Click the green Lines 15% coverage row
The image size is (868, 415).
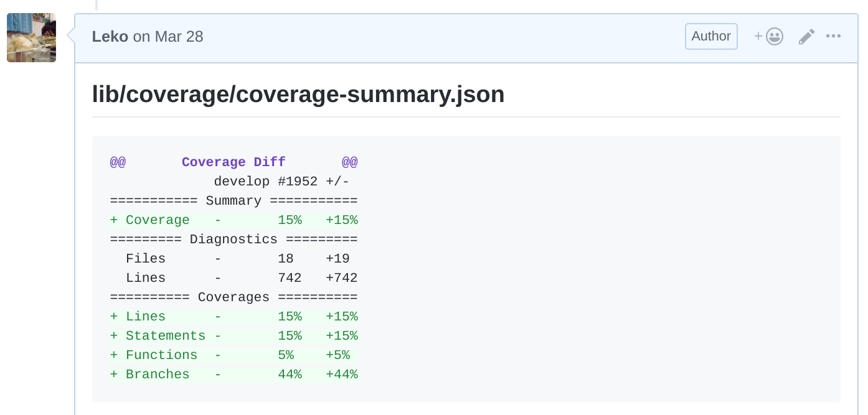click(x=234, y=317)
